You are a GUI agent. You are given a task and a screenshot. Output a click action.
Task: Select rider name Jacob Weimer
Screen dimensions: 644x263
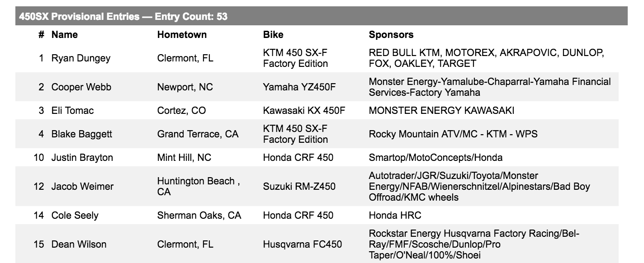82,187
